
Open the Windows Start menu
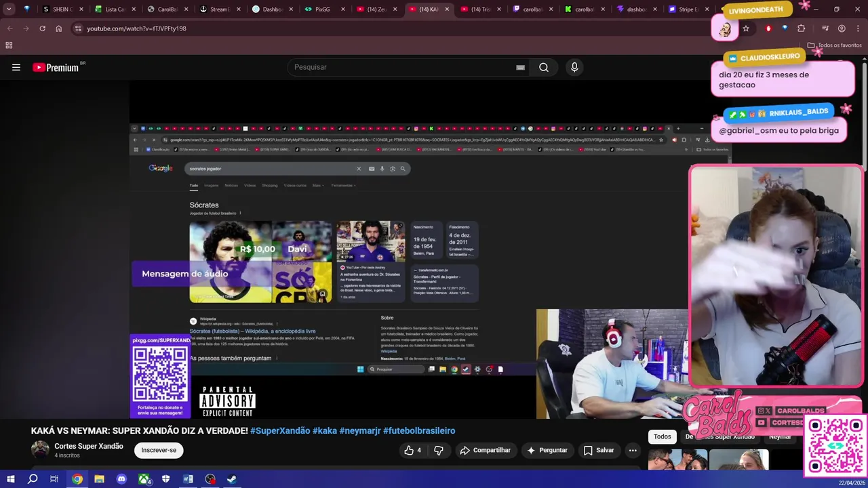click(x=10, y=479)
